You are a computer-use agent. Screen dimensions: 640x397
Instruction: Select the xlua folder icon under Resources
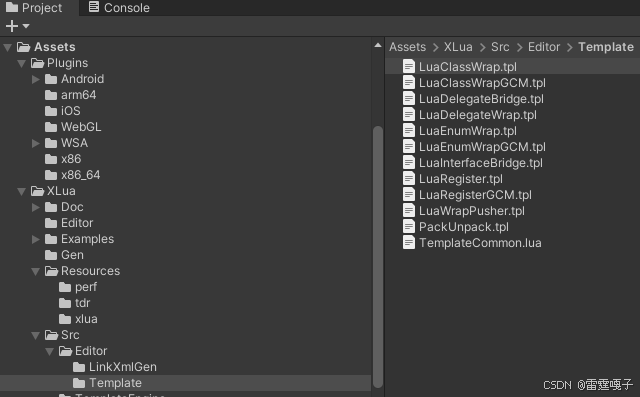(x=65, y=319)
